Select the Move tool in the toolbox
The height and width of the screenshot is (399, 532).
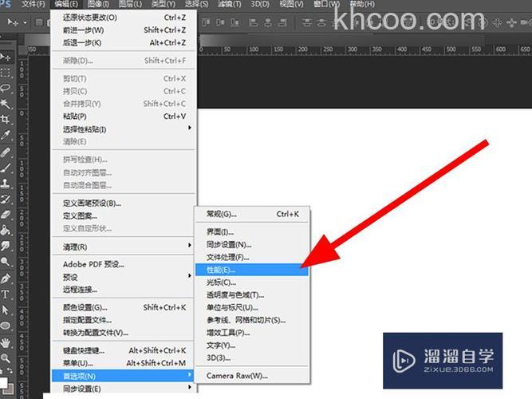[6, 57]
